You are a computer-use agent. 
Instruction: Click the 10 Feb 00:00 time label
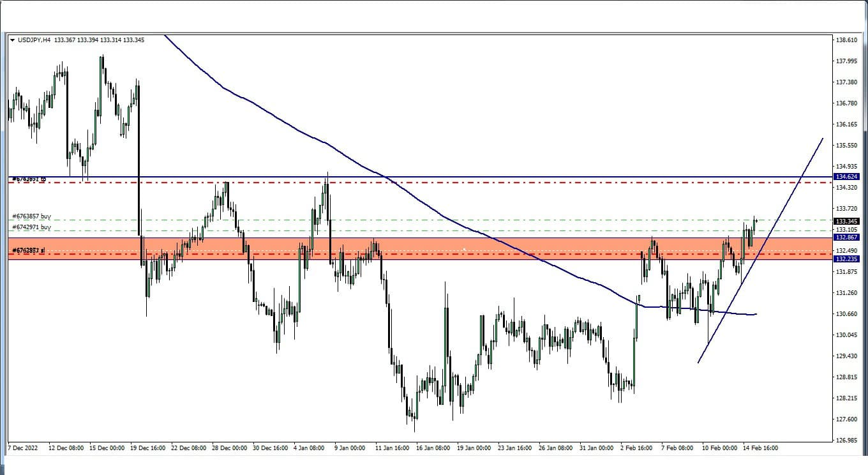pyautogui.click(x=719, y=448)
